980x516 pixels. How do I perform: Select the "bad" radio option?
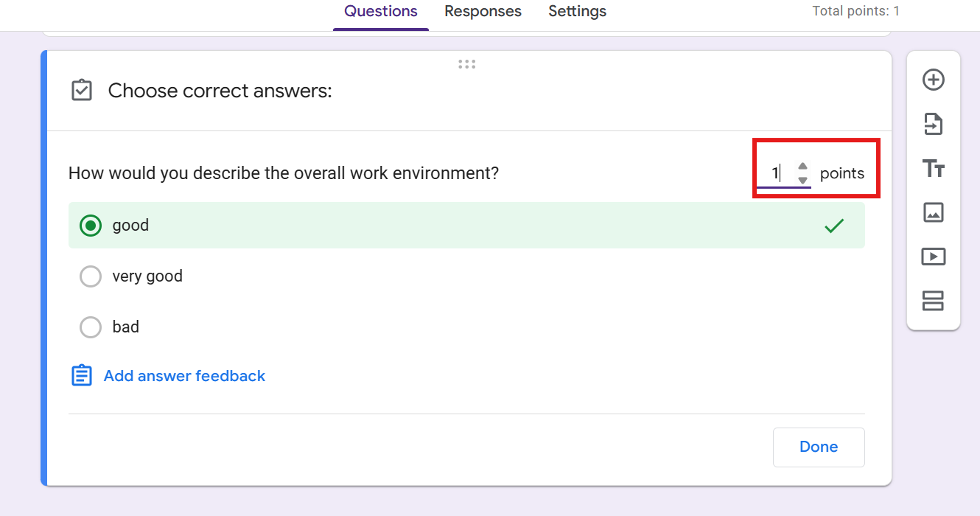[91, 327]
